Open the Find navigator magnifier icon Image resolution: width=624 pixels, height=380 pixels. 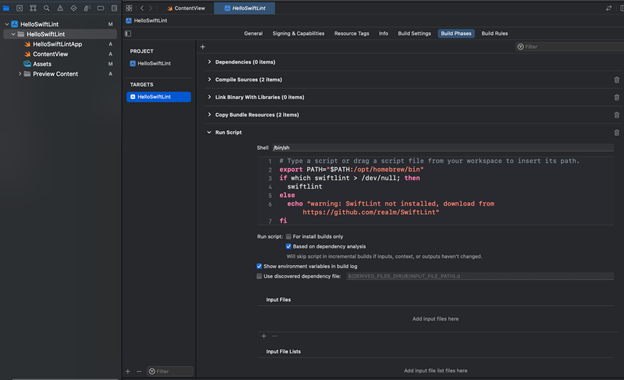click(x=47, y=8)
